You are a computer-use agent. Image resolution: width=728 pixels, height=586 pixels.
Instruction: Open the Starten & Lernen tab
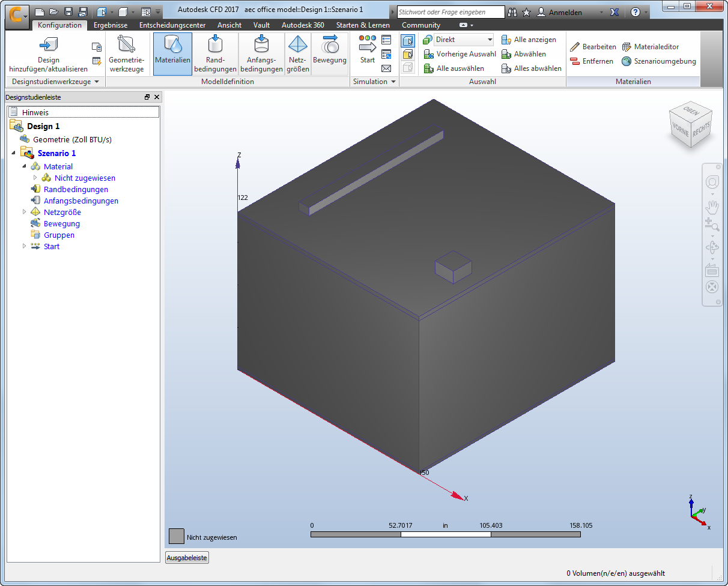pyautogui.click(x=363, y=25)
